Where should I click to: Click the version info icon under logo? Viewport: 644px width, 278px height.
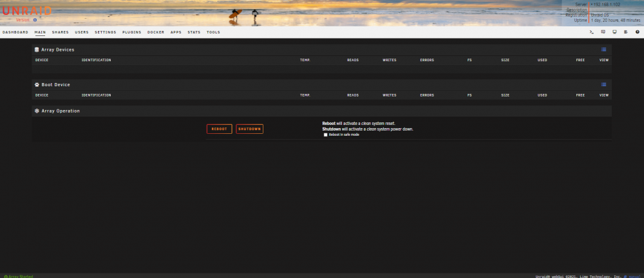(x=35, y=20)
